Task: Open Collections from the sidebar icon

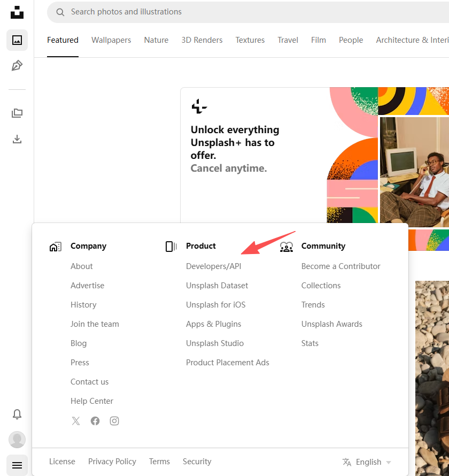Action: (17, 113)
